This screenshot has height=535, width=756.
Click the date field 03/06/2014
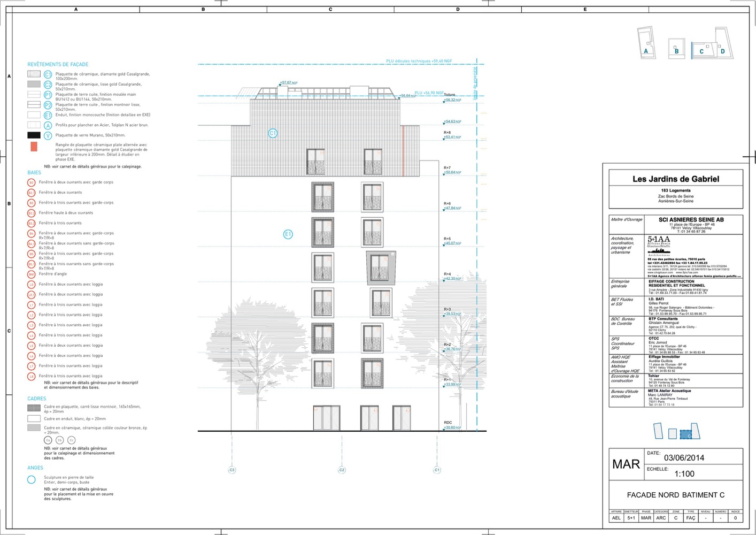pyautogui.click(x=684, y=457)
